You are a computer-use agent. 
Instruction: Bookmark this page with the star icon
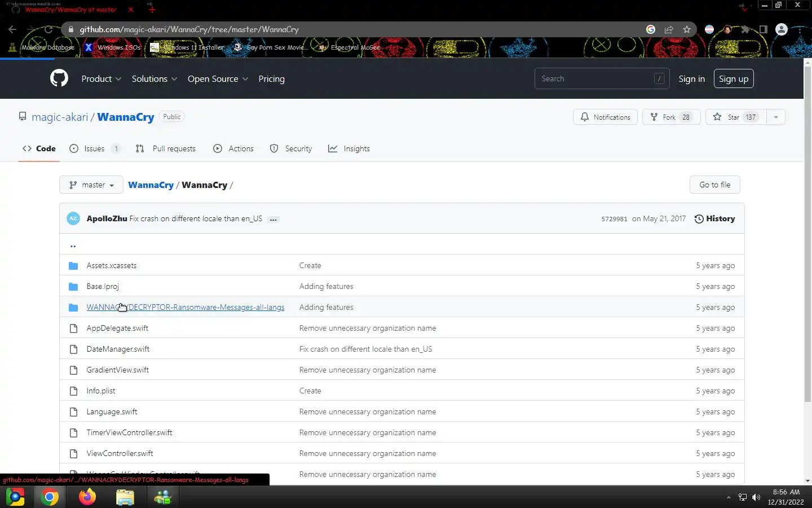click(x=687, y=29)
